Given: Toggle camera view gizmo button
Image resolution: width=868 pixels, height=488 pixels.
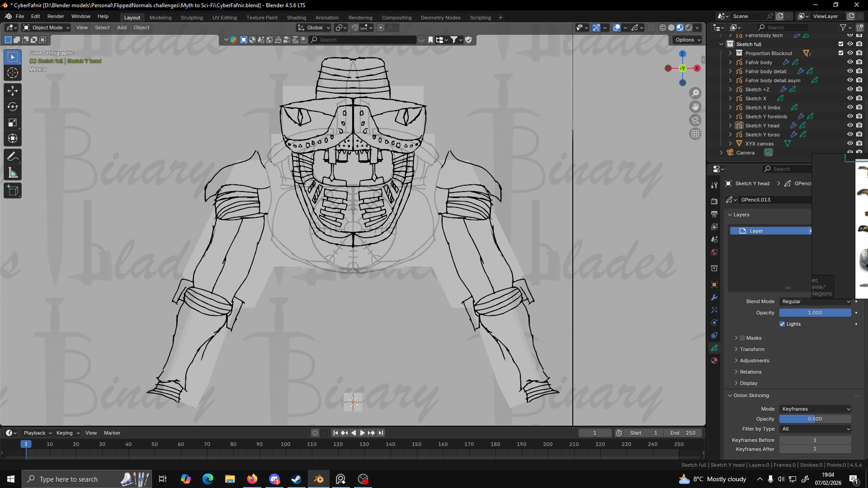Looking at the screenshot, I should tap(695, 120).
